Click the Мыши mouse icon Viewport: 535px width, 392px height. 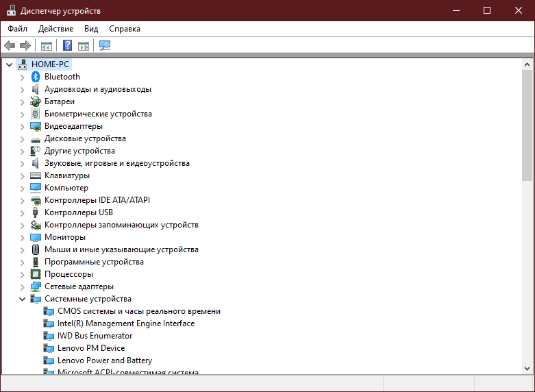click(x=36, y=249)
